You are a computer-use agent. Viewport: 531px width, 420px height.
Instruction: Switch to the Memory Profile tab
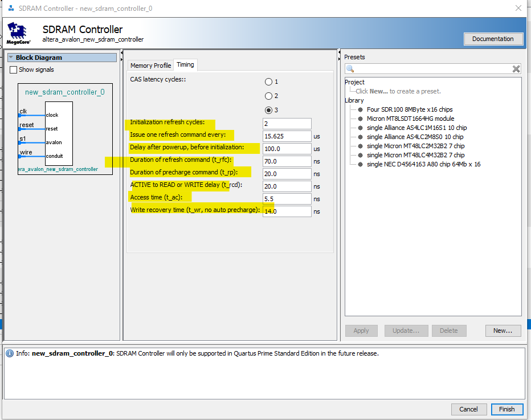(150, 66)
